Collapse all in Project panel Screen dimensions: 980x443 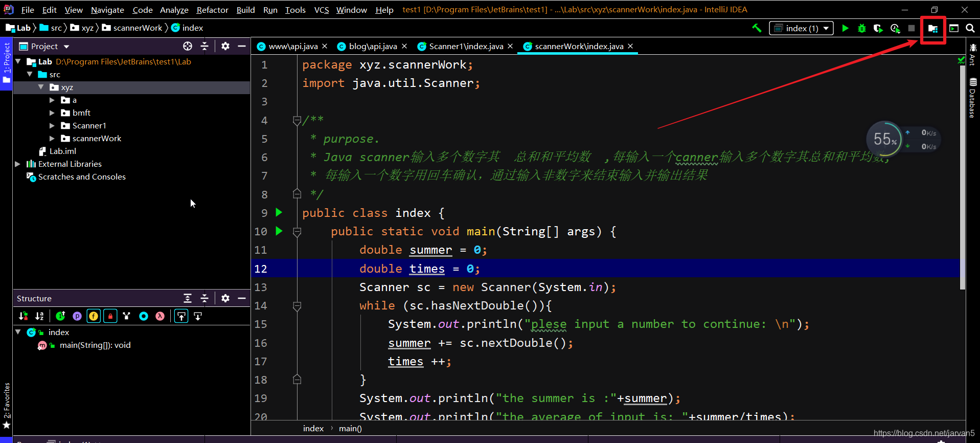click(x=204, y=46)
